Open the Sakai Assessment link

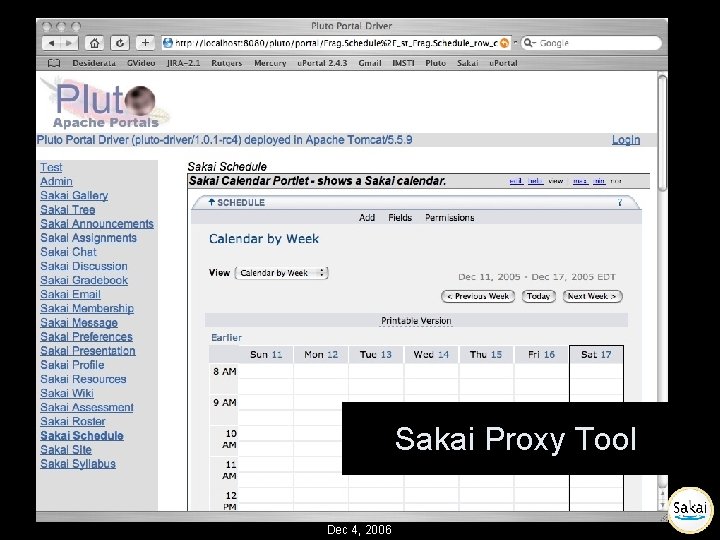(87, 407)
